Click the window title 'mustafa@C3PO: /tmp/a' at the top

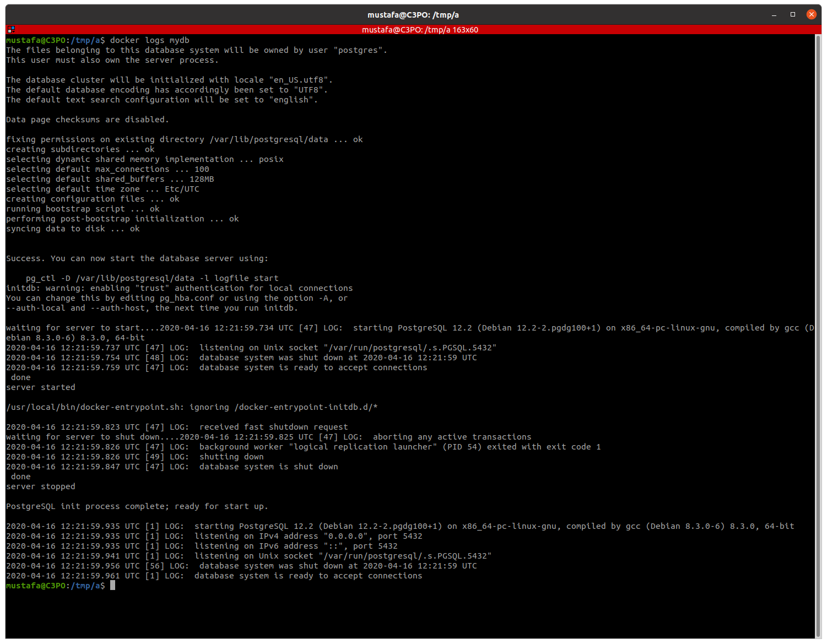coord(413,15)
